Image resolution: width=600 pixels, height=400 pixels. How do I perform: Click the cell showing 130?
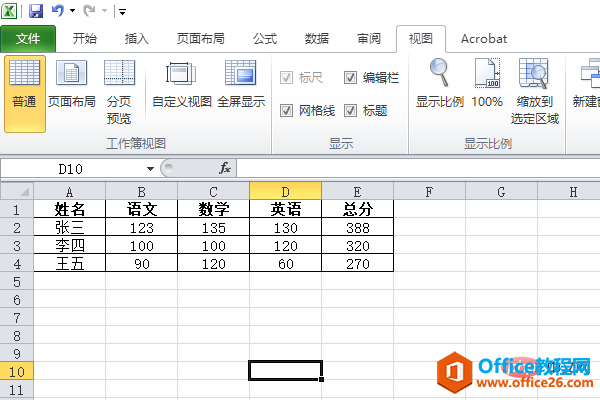(x=285, y=227)
